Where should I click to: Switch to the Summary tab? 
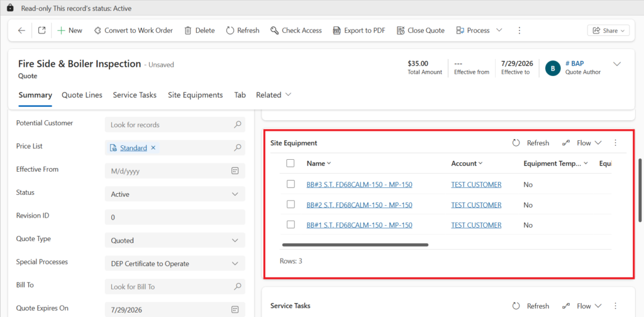[x=35, y=95]
